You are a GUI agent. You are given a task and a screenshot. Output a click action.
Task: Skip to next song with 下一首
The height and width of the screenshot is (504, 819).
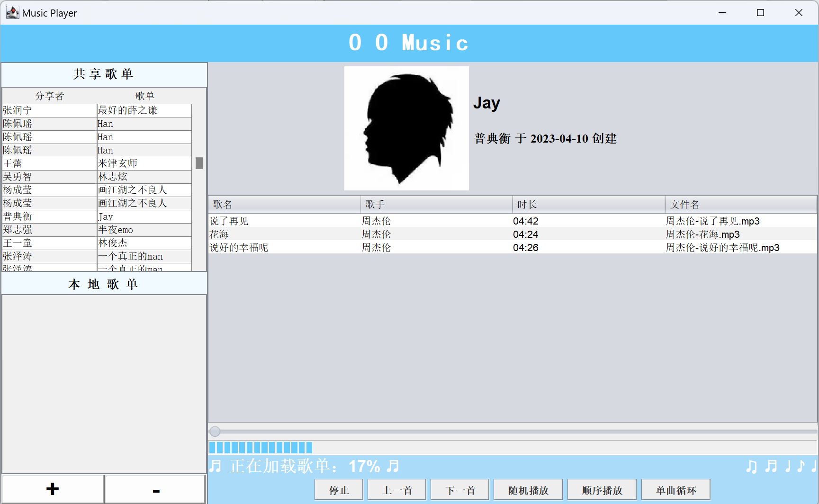tap(460, 490)
